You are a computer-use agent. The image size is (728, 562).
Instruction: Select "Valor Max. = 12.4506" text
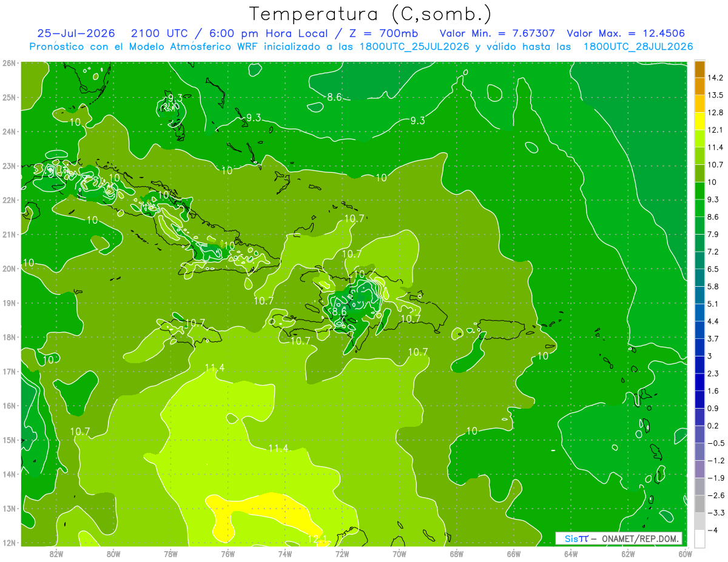627,33
